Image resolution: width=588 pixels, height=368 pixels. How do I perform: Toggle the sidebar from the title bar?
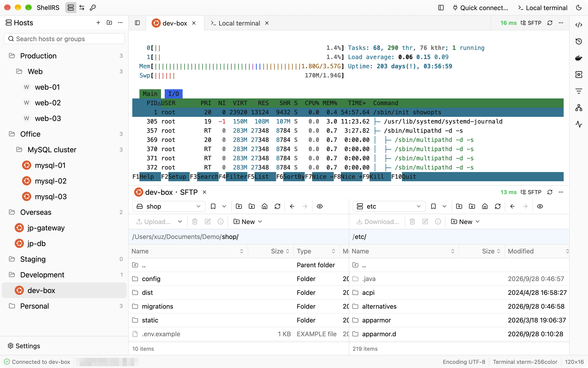point(441,8)
